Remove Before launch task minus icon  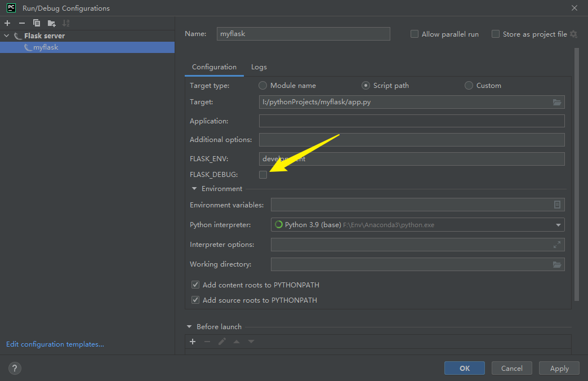(x=207, y=342)
